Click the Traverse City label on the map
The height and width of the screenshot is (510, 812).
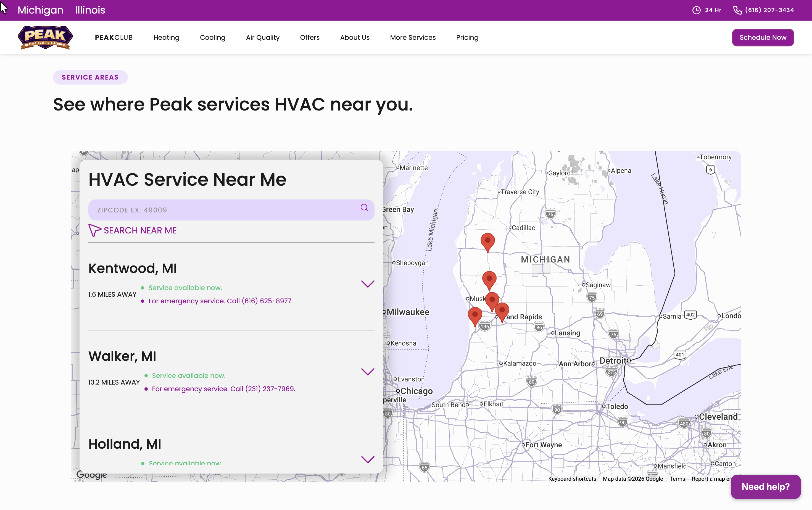click(x=520, y=191)
